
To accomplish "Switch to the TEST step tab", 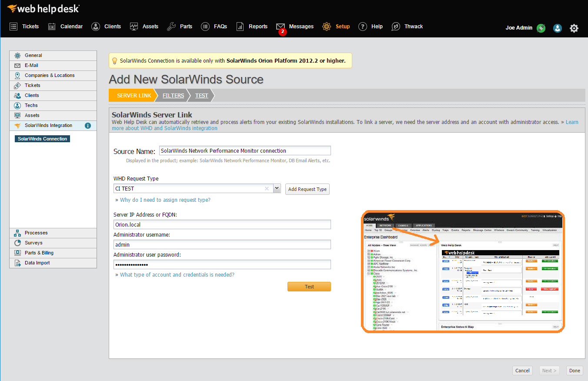I will point(202,96).
